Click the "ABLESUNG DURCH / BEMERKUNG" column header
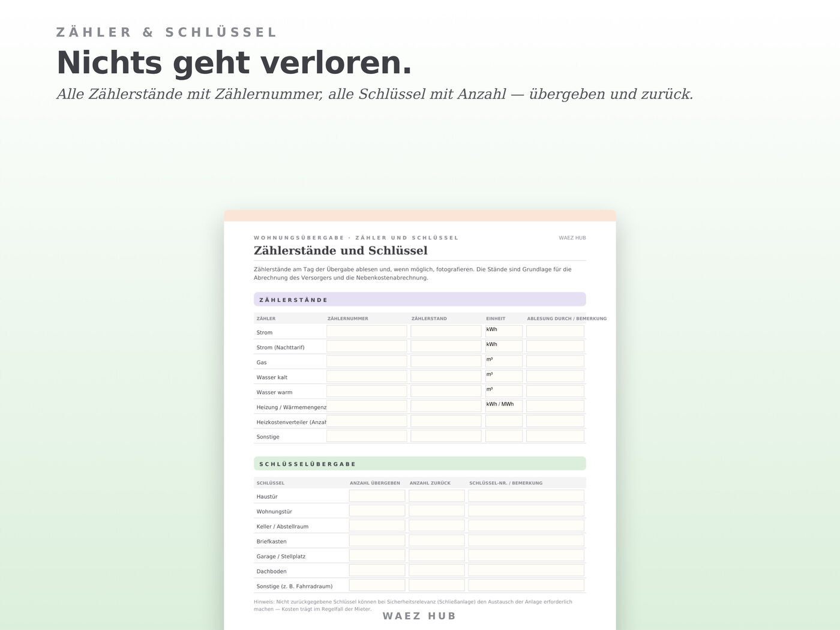Screen dimensions: 840x630 [x=567, y=319]
